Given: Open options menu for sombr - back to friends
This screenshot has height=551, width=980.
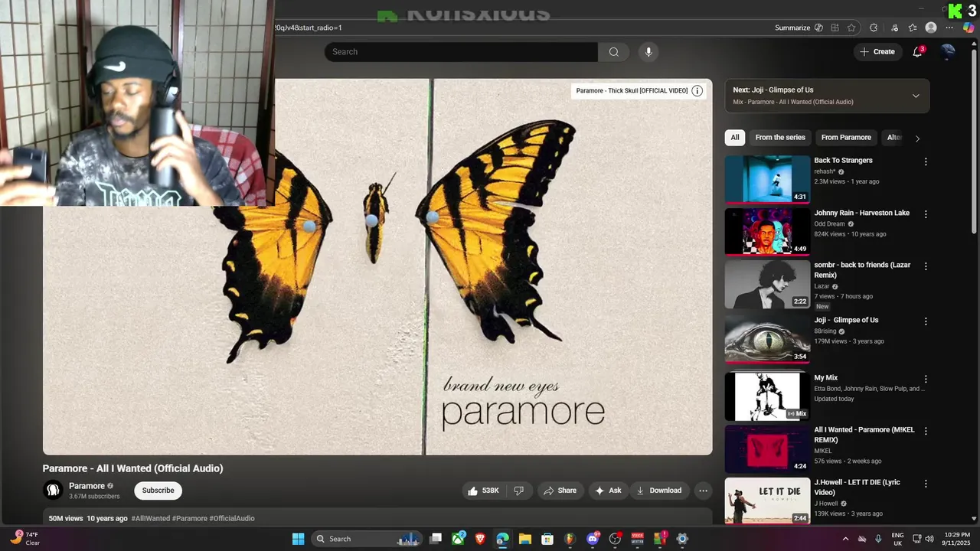Looking at the screenshot, I should click(926, 266).
